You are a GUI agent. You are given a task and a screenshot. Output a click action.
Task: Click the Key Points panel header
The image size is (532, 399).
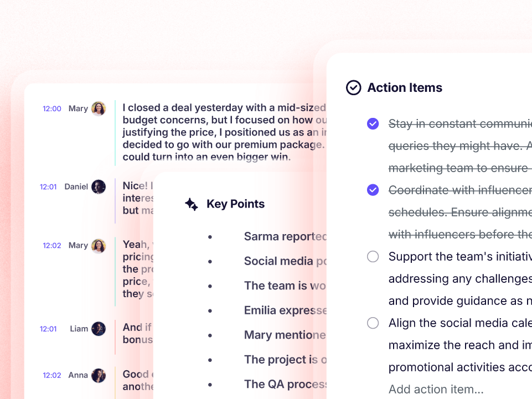click(x=235, y=204)
